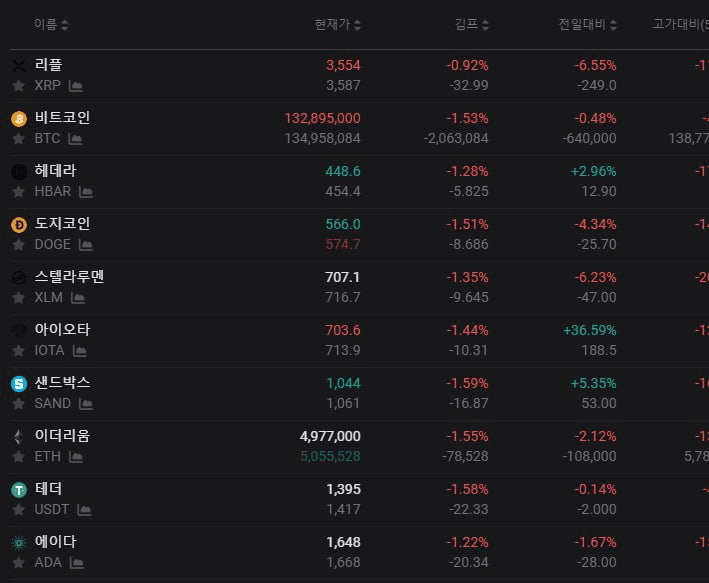Open the 에이다 coin name
The image size is (709, 583).
56,541
